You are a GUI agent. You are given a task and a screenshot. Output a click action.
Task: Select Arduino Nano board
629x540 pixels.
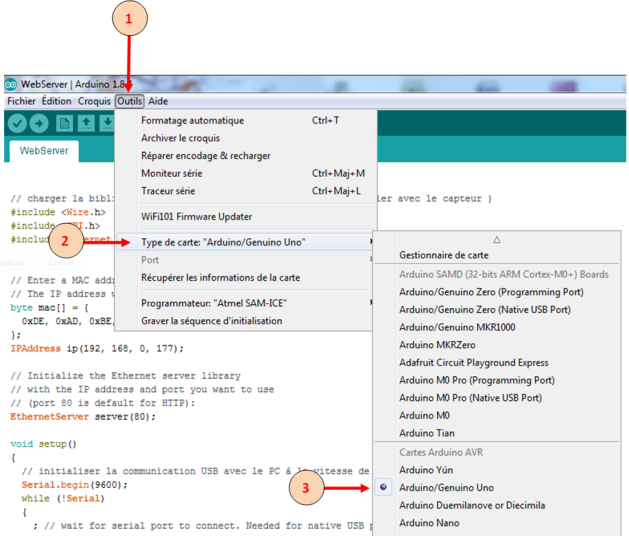tap(497, 523)
